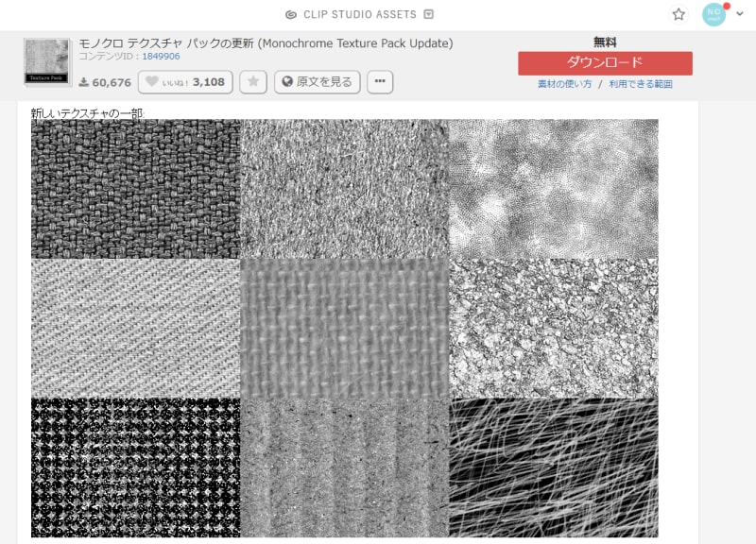Open the 素材の使い方 link

(564, 84)
